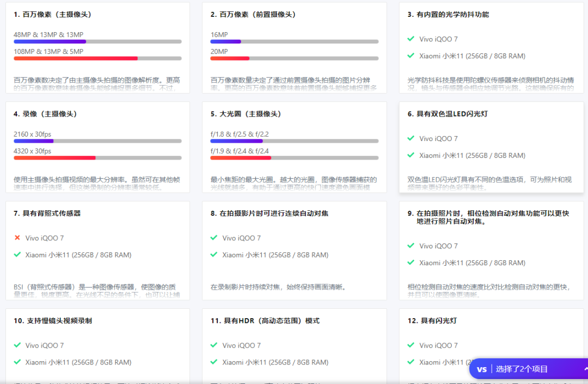Click the 108MP & 13MP & 5MP value text

pos(48,51)
